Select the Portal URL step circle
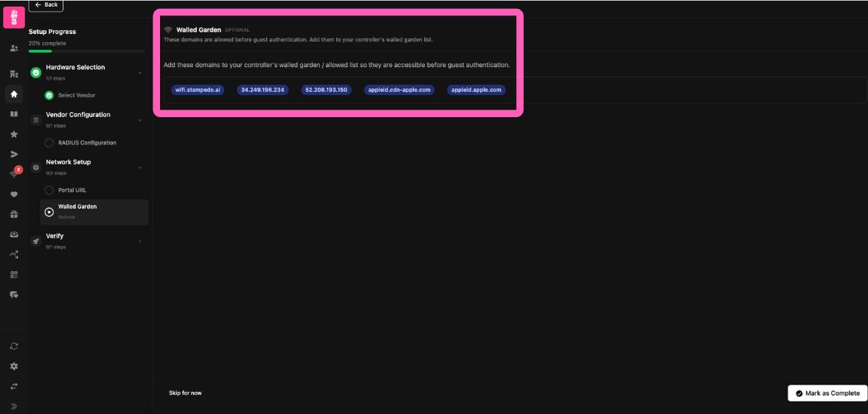Viewport: 868px width, 414px height. point(49,190)
